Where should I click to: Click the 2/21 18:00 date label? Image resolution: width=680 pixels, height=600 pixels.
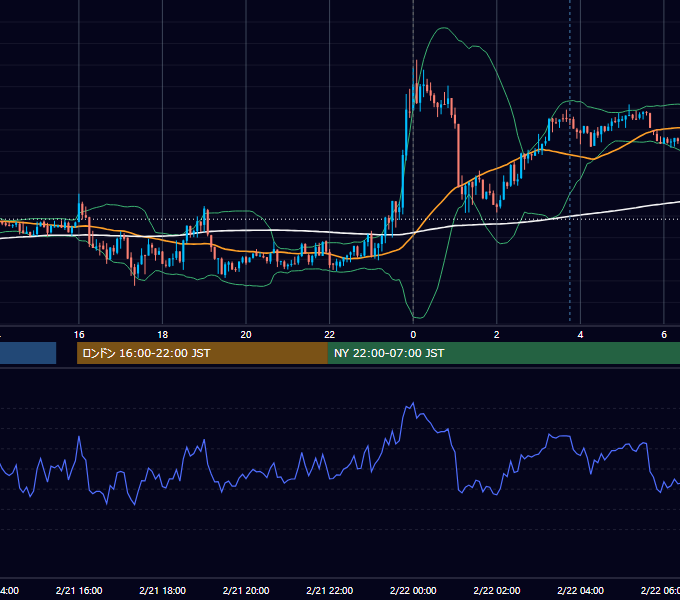point(163,591)
